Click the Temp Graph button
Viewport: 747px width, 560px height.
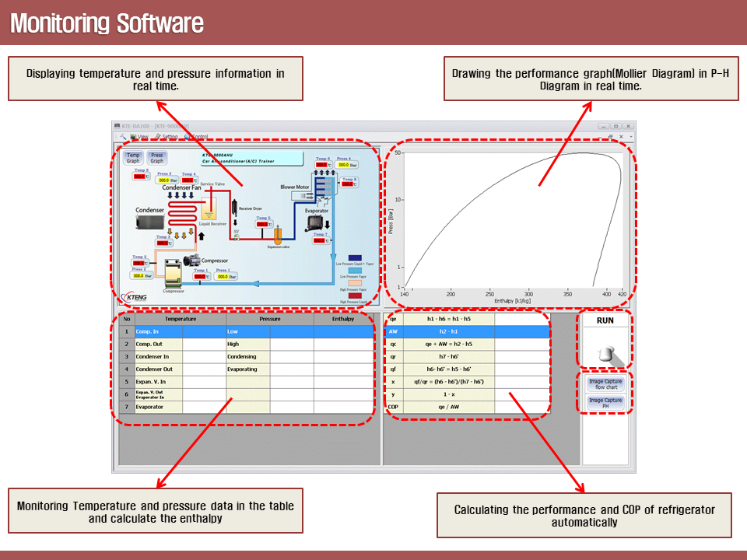coord(133,158)
